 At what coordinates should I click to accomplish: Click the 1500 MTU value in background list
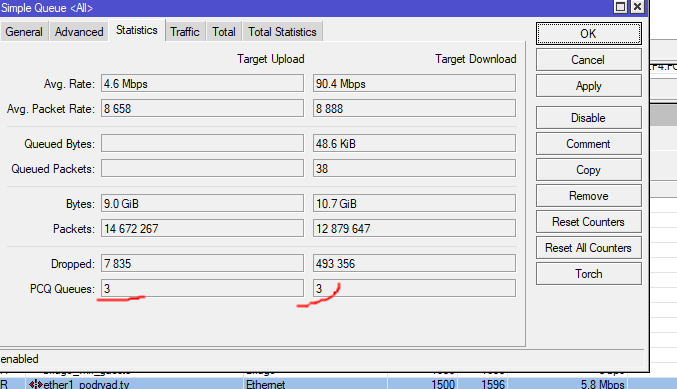click(x=443, y=384)
